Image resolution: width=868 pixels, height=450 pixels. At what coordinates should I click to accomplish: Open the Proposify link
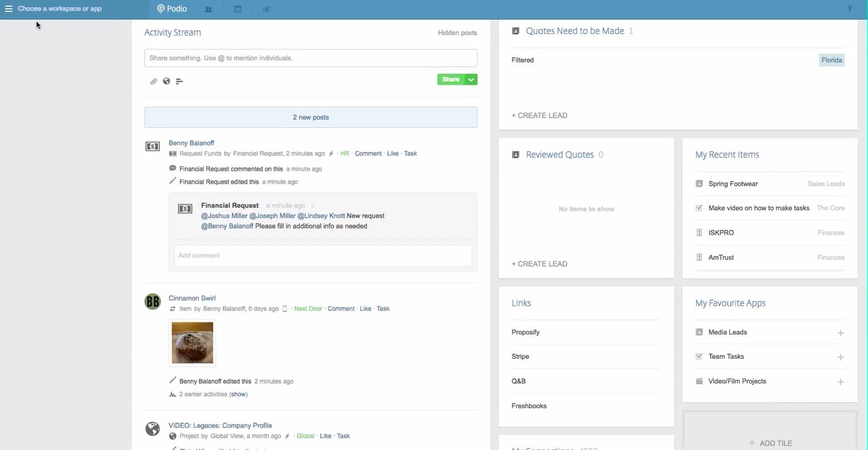[525, 332]
